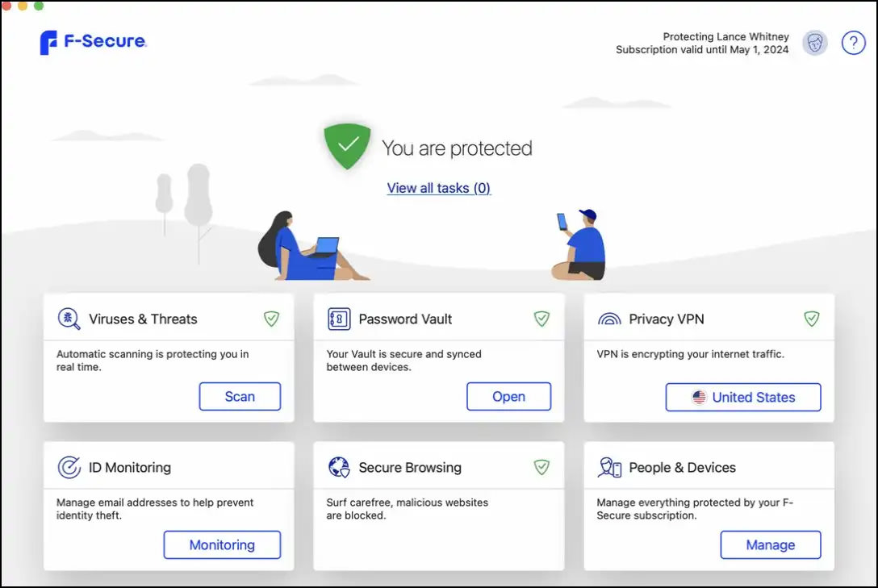The width and height of the screenshot is (878, 588).
Task: Click Privacy VPN green status shield
Action: click(812, 319)
